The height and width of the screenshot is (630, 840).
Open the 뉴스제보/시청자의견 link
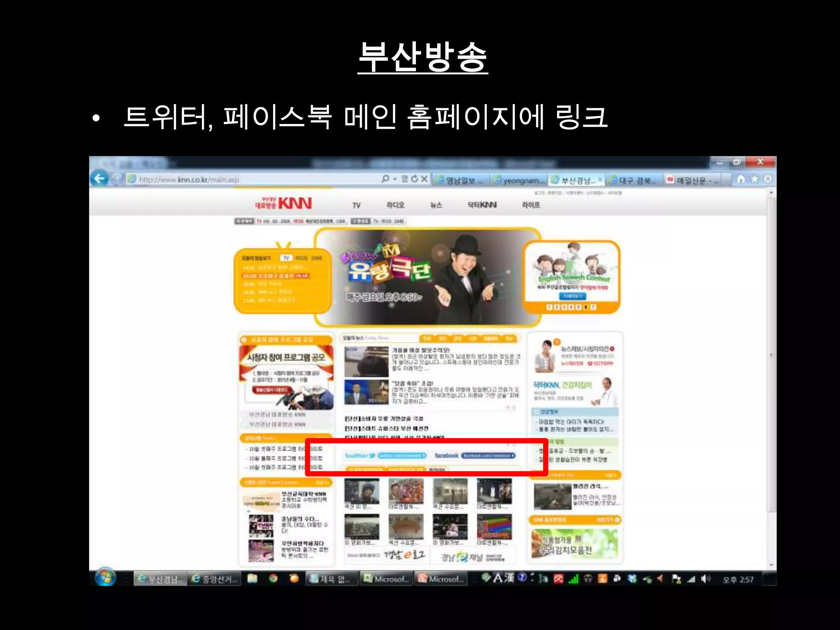point(587,349)
